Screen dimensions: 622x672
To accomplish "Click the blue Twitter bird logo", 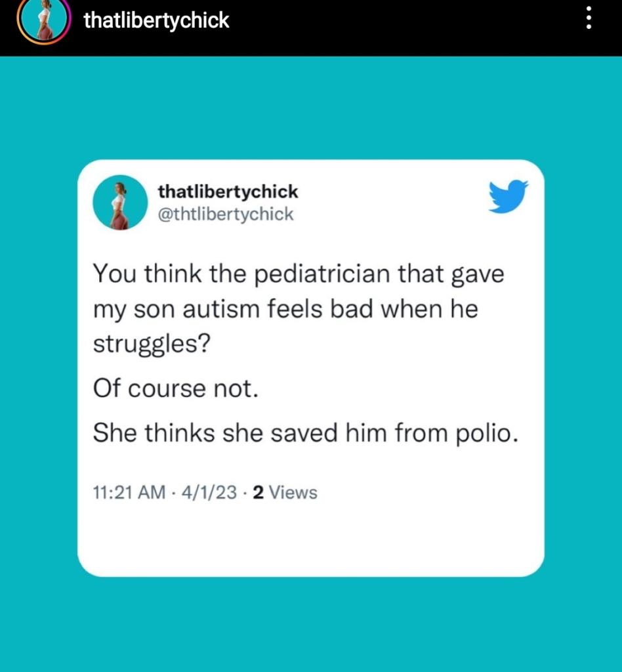I will (x=508, y=196).
